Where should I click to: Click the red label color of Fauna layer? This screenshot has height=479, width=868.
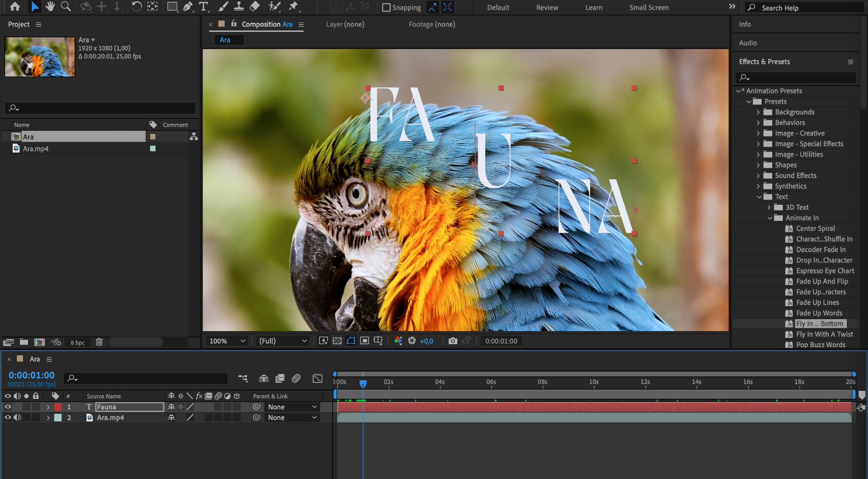point(58,407)
